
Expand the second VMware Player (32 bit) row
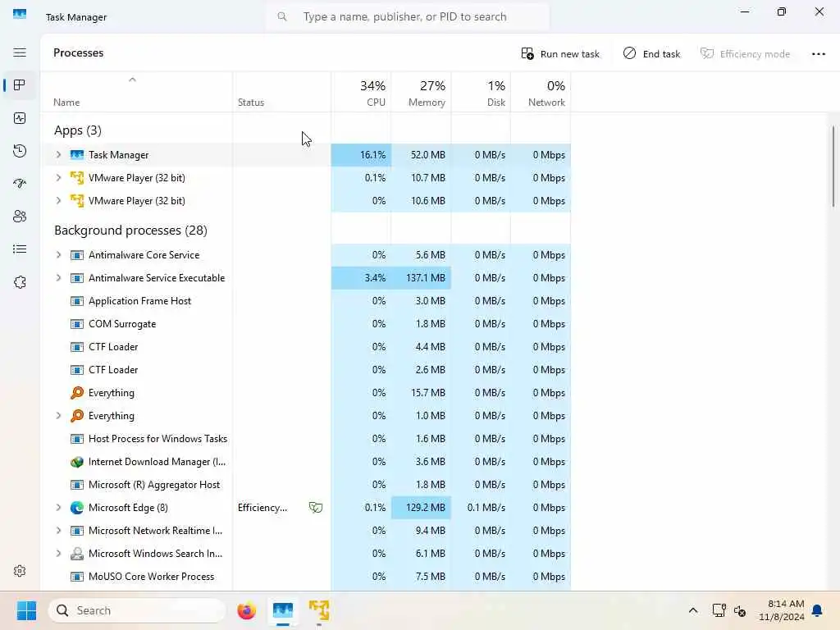pos(58,201)
